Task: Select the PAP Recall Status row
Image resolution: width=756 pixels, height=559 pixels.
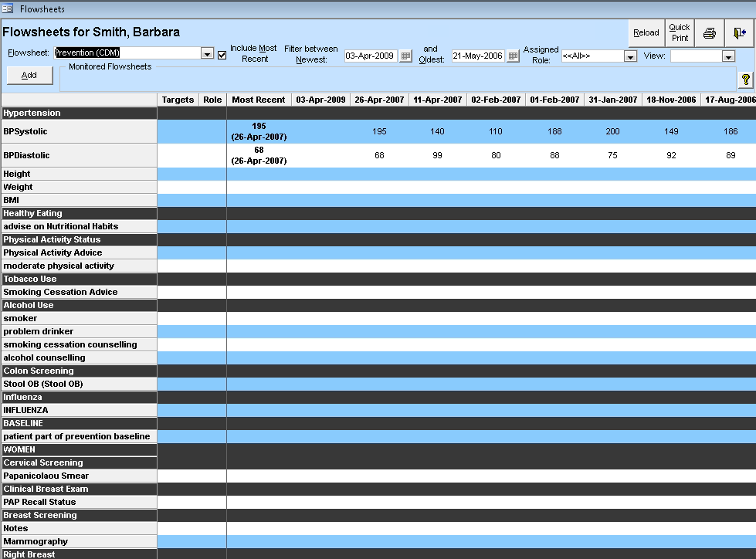Action: 79,502
